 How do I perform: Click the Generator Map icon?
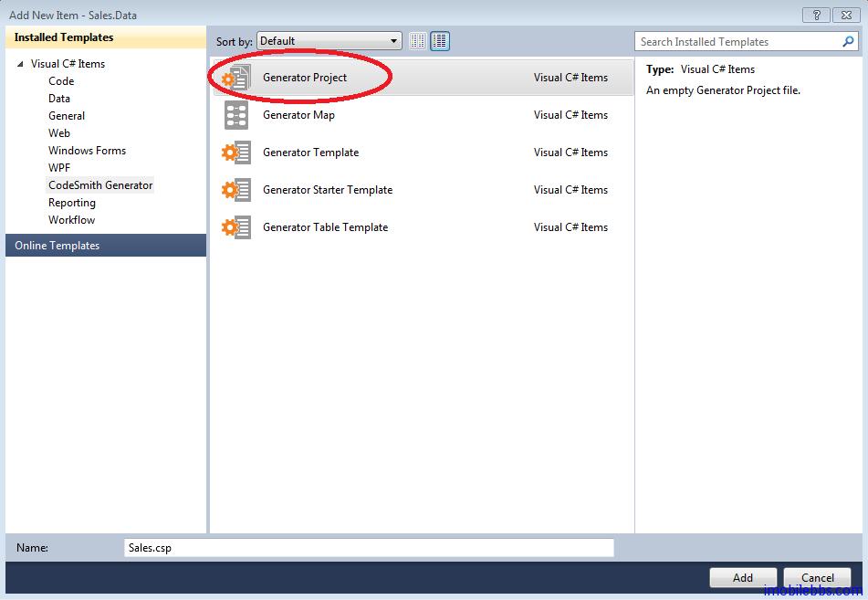[x=236, y=115]
